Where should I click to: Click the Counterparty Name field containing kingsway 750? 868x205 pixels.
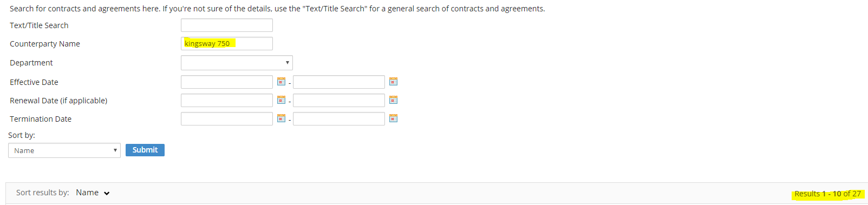point(227,44)
